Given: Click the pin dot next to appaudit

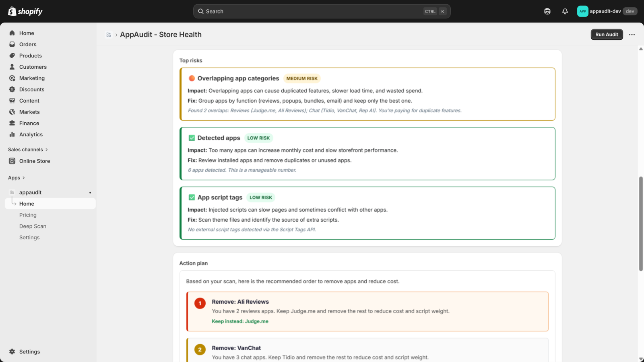Looking at the screenshot, I should click(90, 193).
